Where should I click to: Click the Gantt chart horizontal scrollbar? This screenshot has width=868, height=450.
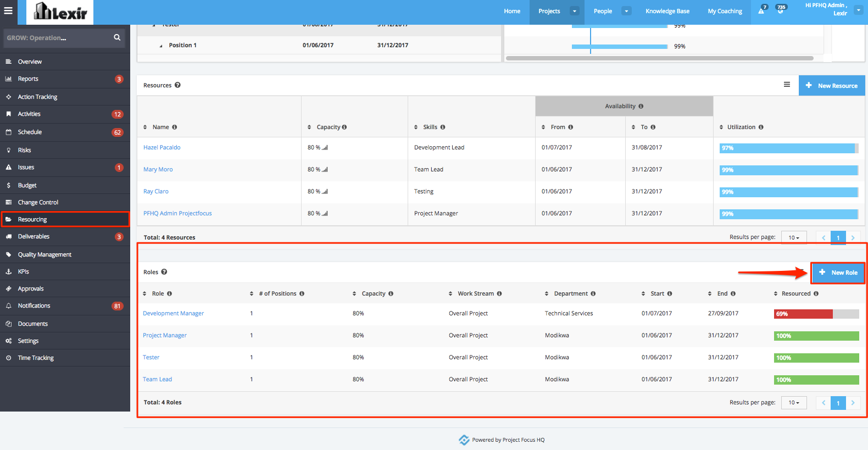point(659,58)
